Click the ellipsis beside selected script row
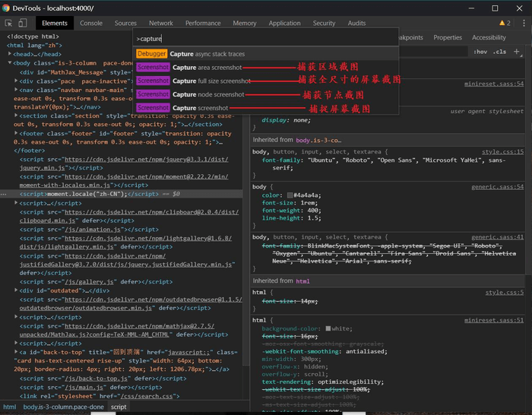This screenshot has height=415, width=532. pos(3,195)
